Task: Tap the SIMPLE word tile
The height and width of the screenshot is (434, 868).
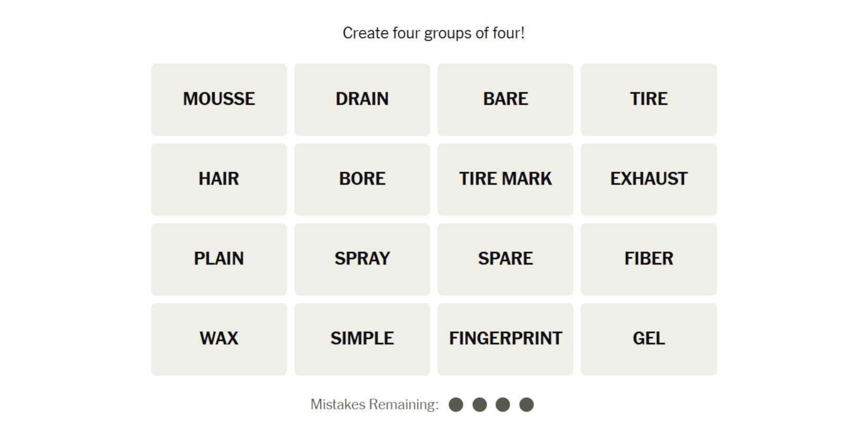Action: (362, 339)
